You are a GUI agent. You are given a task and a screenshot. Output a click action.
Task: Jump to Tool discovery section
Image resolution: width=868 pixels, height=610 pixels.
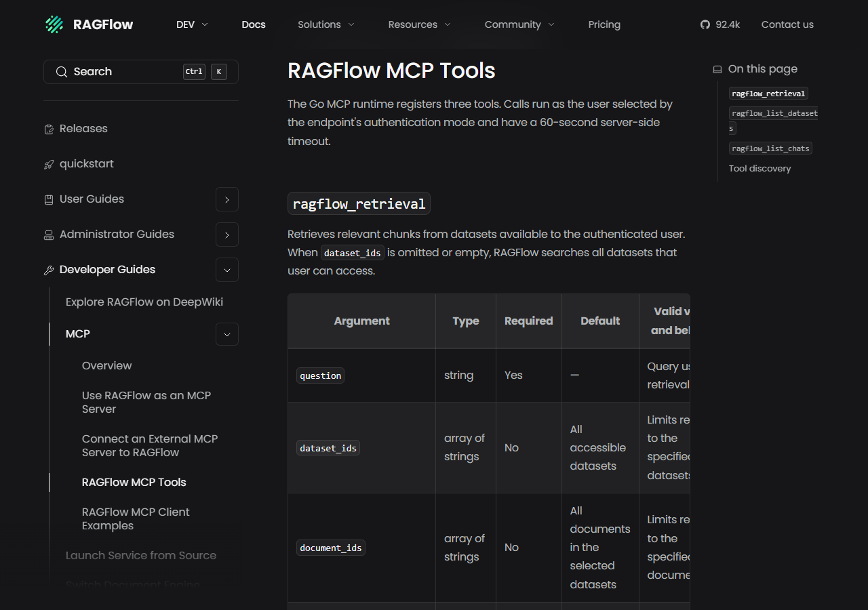click(760, 169)
